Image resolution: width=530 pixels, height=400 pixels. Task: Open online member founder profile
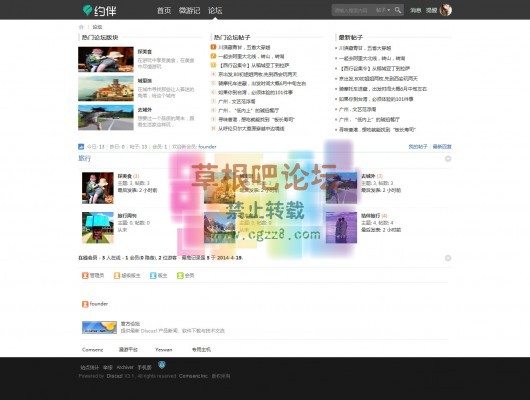tap(99, 304)
